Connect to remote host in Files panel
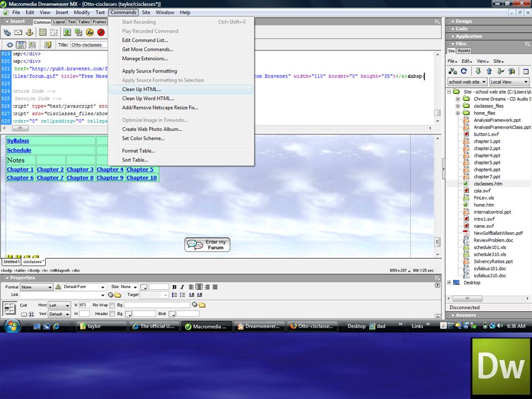 453,71
